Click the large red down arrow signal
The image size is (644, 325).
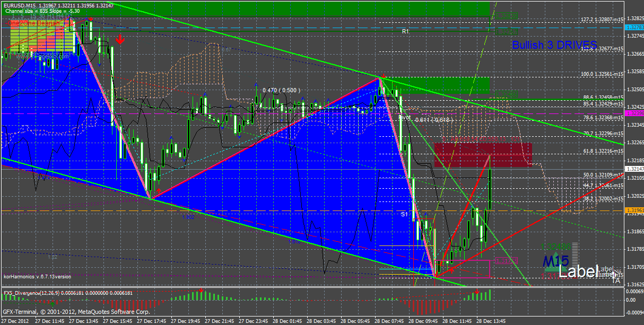120,39
